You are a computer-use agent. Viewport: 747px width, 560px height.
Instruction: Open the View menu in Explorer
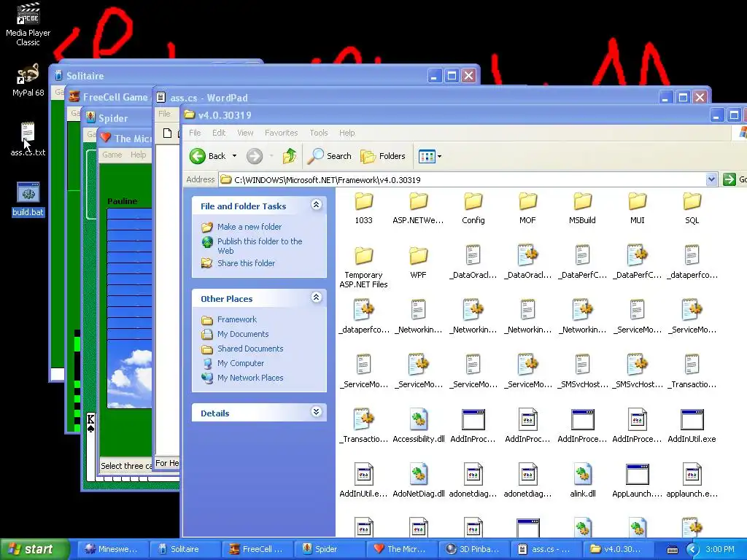click(245, 133)
